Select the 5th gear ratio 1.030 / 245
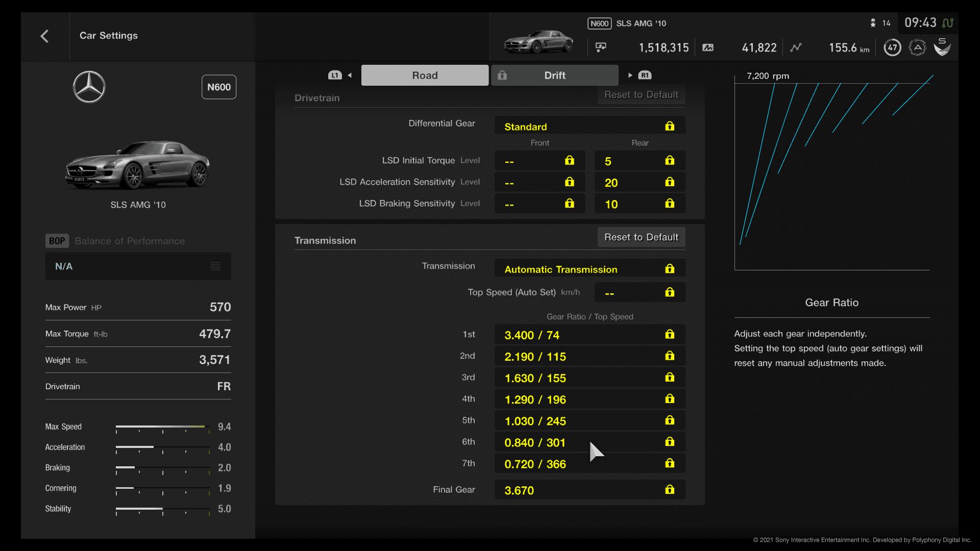The height and width of the screenshot is (551, 980). (590, 420)
